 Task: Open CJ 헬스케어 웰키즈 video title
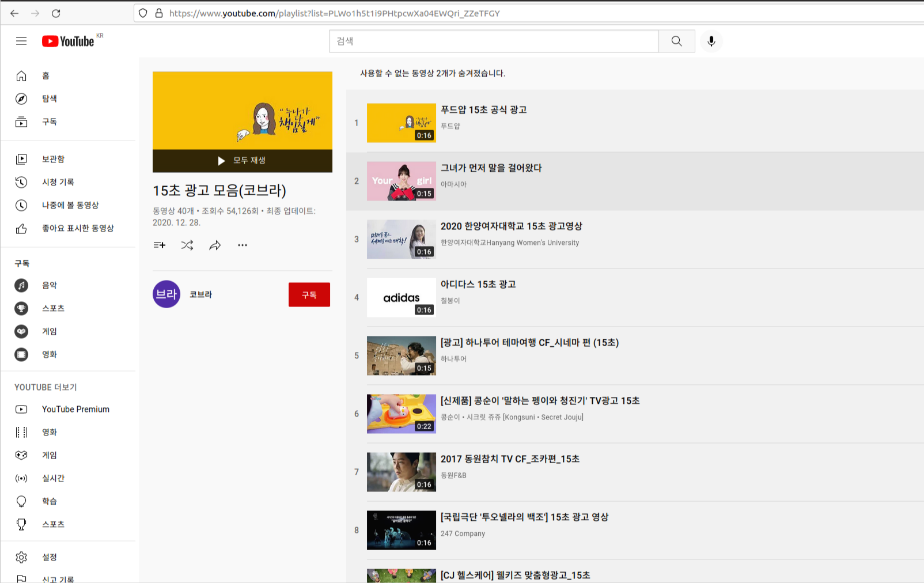pyautogui.click(x=516, y=575)
